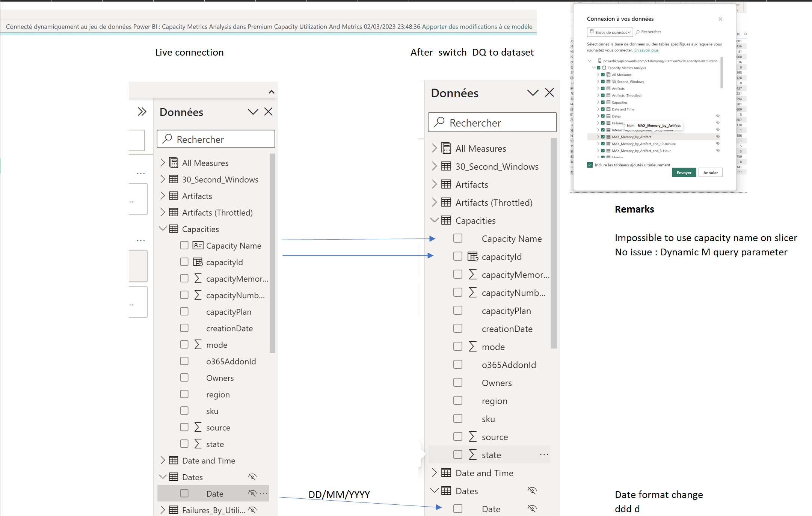Toggle visibility eye on Date field in right panel
Image resolution: width=812 pixels, height=516 pixels.
click(532, 508)
